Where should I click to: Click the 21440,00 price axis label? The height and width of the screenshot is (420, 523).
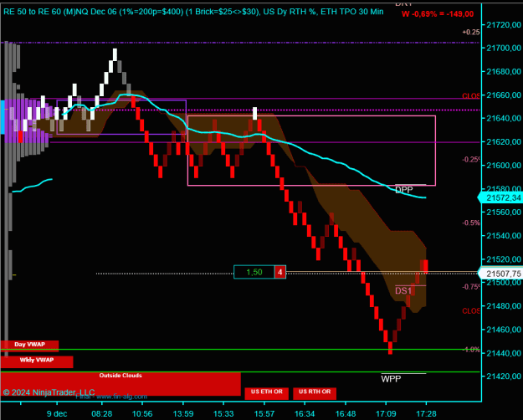(504, 353)
